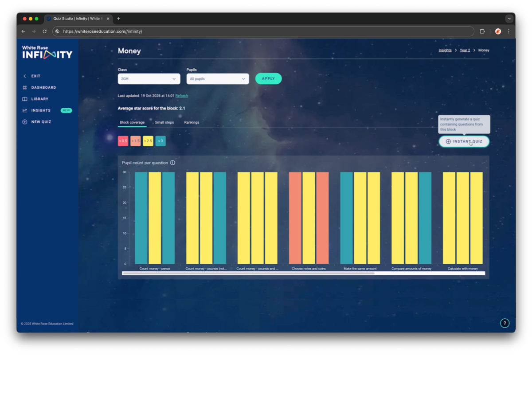
Task: Open the Chrome tab search dropdown arrow
Action: point(509,19)
